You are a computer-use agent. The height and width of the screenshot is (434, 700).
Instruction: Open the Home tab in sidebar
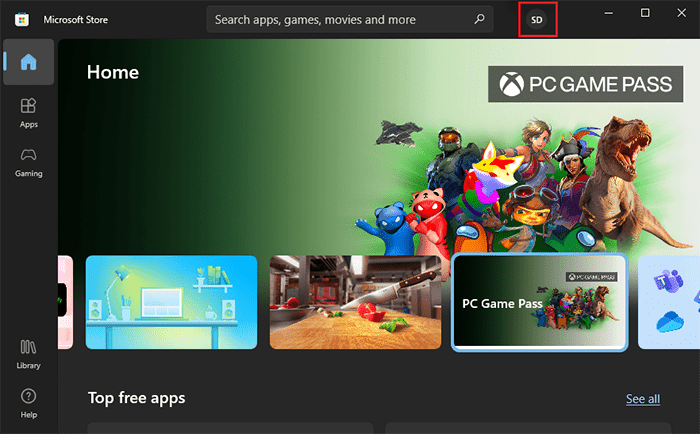click(x=29, y=62)
